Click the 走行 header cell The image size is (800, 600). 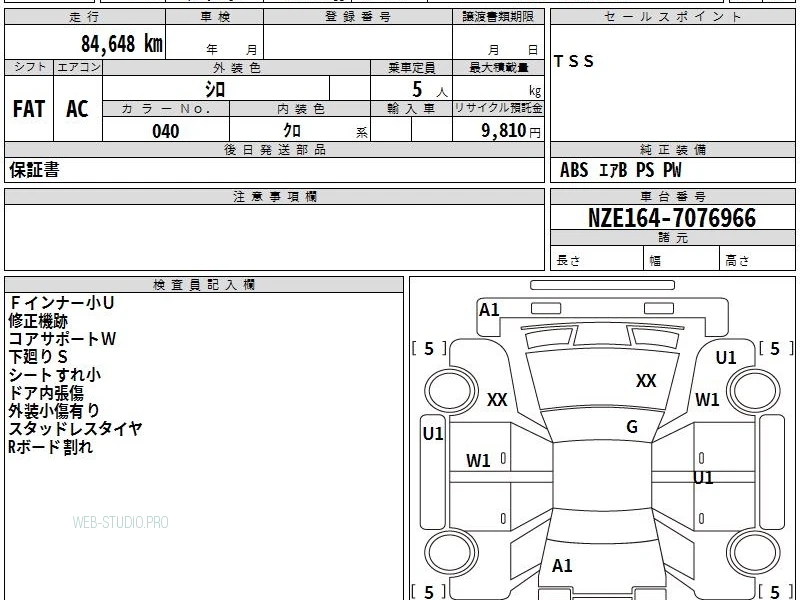coord(85,17)
